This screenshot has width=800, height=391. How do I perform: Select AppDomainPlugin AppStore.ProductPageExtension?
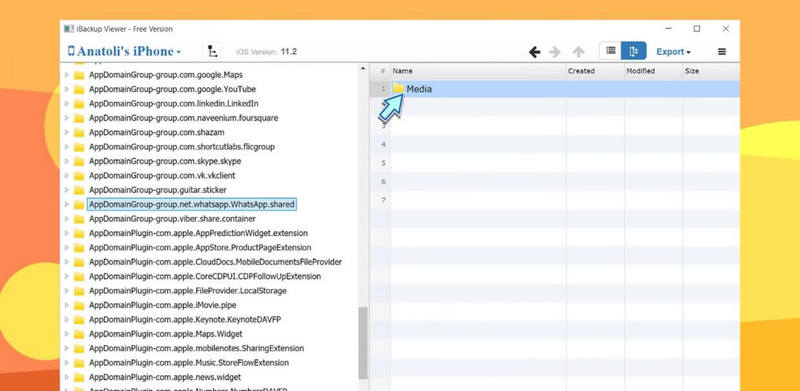click(200, 248)
